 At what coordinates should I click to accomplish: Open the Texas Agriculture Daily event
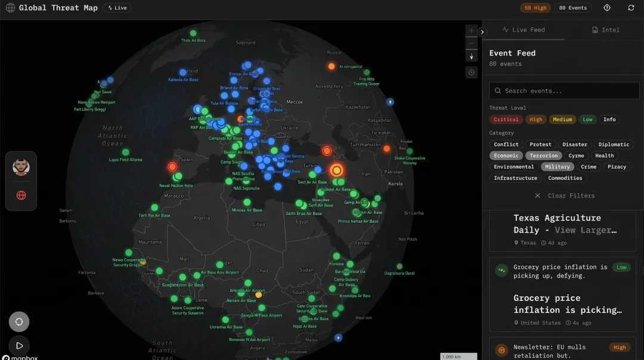[x=563, y=231]
